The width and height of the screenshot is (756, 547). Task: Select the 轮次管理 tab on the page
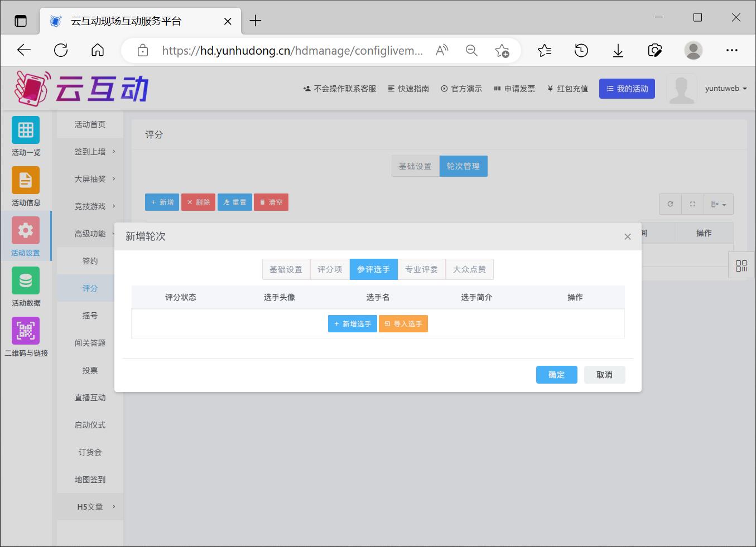coord(463,166)
